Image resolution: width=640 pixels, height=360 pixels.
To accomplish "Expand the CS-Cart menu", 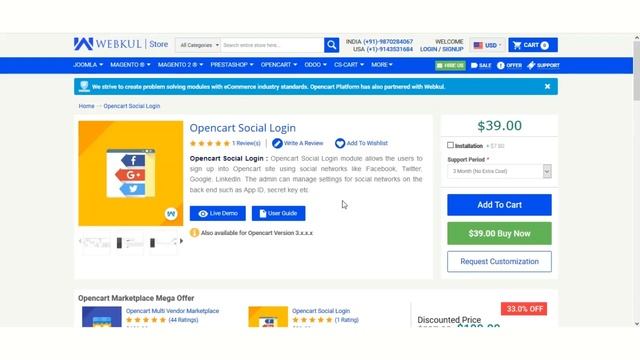I will coord(349,65).
